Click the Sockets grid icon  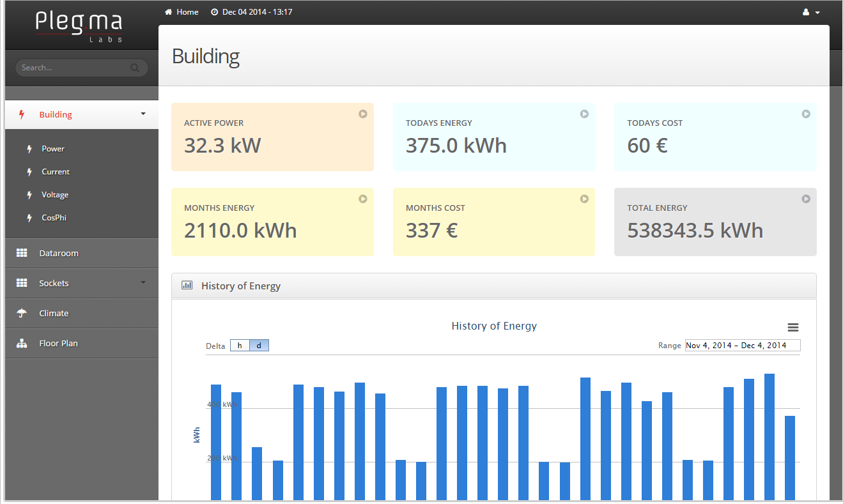click(x=22, y=283)
